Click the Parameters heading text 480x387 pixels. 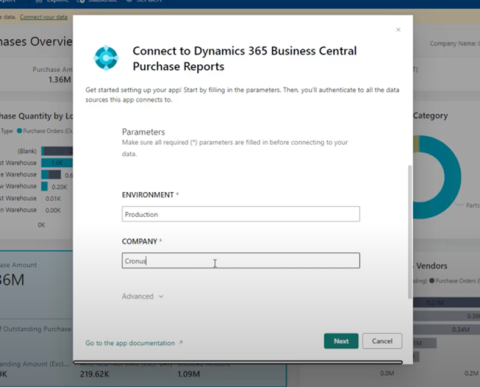point(143,132)
